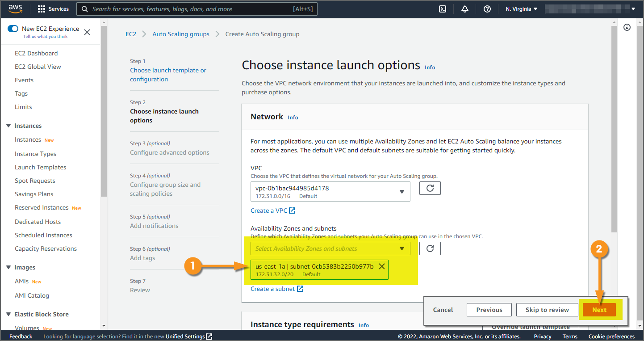Open the AWS home logo
This screenshot has height=341, width=644.
(15, 9)
